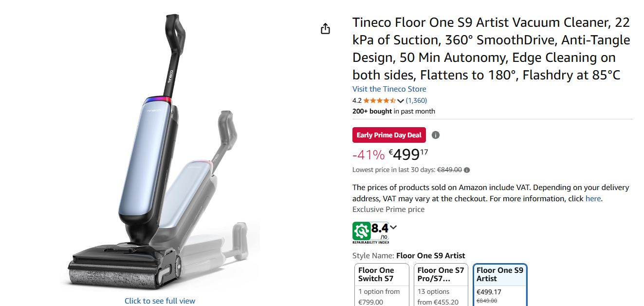Click the 4.2 rating number
This screenshot has width=644, height=306.
click(x=357, y=100)
